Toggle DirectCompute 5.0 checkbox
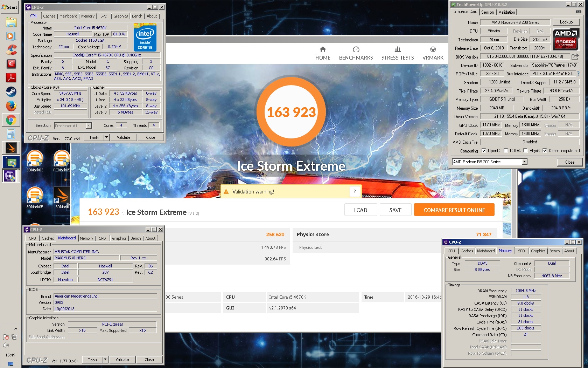 tap(545, 151)
